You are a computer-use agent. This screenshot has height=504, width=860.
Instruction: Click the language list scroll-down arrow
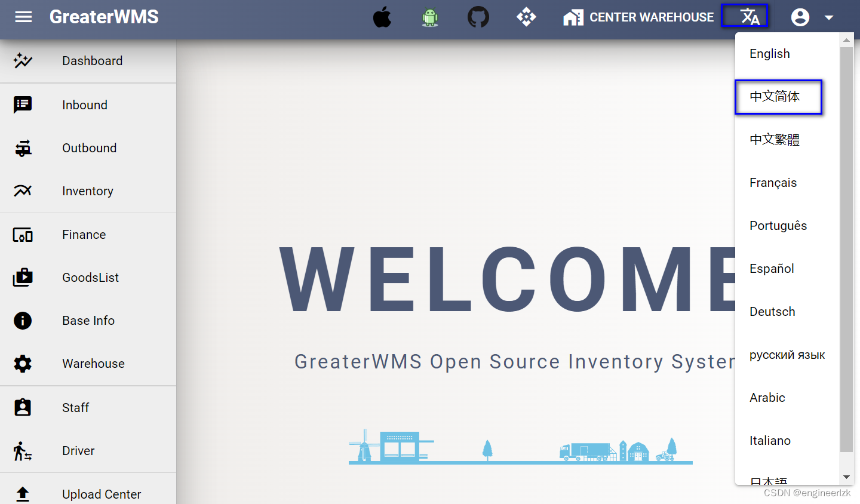click(846, 477)
